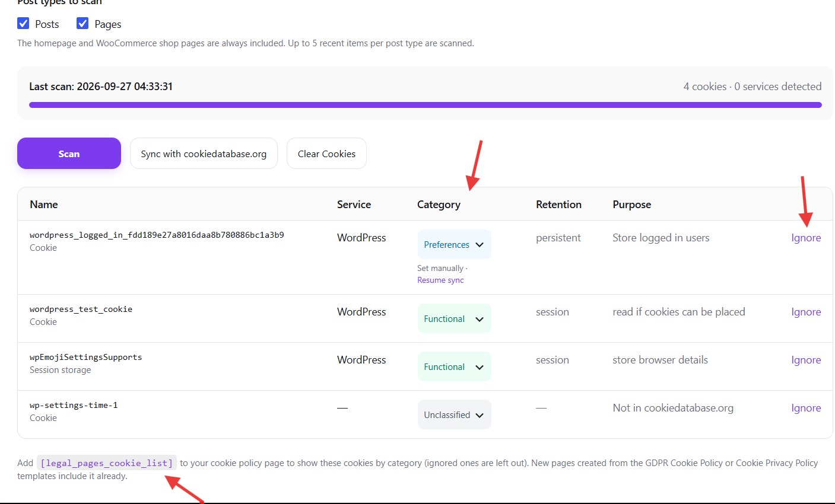Click 'store browser details' purpose text
This screenshot has height=504, width=835.
(x=660, y=360)
